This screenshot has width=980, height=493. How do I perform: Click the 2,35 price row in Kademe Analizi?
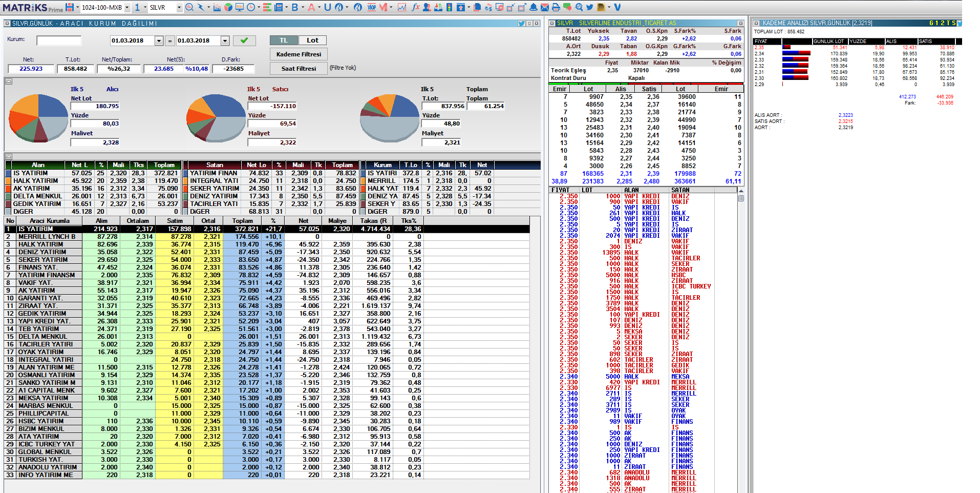coord(855,48)
